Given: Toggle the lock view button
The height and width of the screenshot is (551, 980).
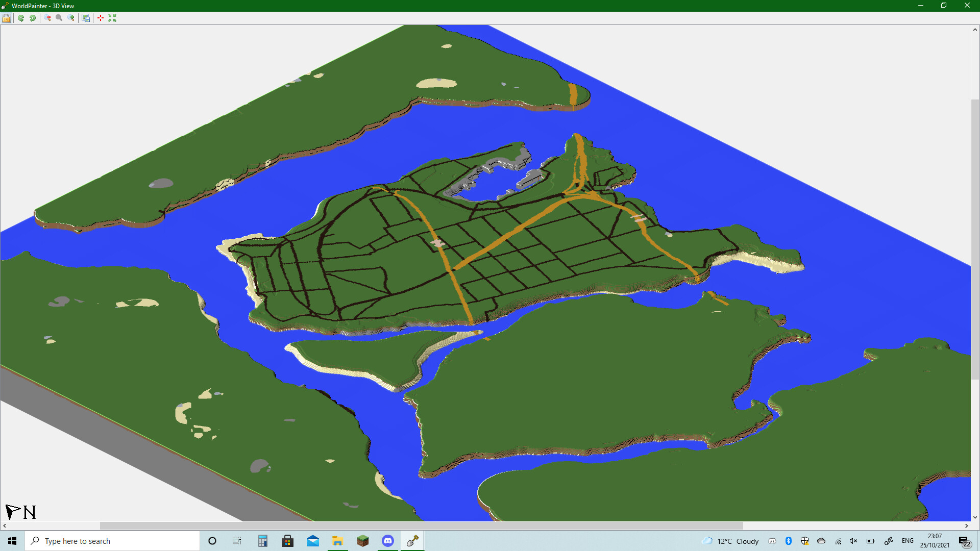Looking at the screenshot, I should coord(7,18).
